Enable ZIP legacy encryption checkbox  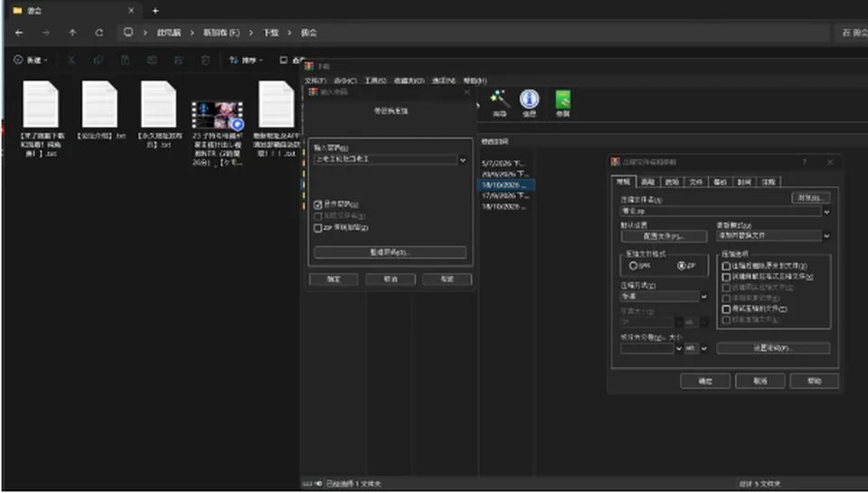click(x=317, y=228)
